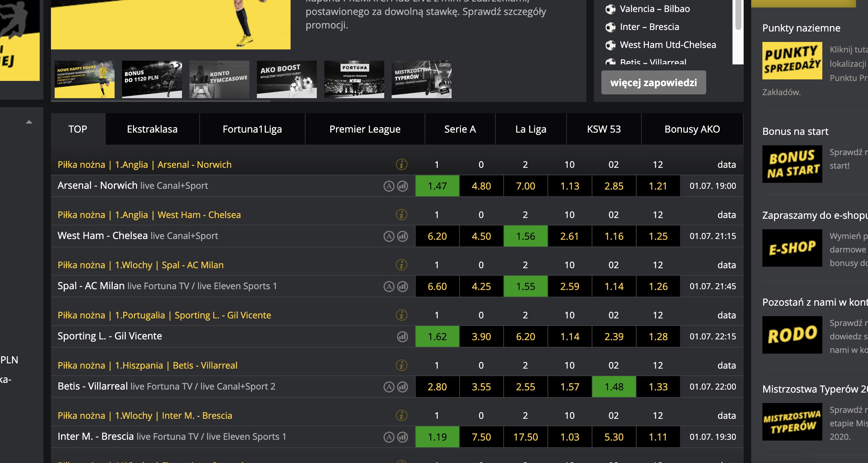Open Piłka nożna 1.Wlochy Spal - AC Milan link
The image size is (868, 463).
[x=140, y=265]
